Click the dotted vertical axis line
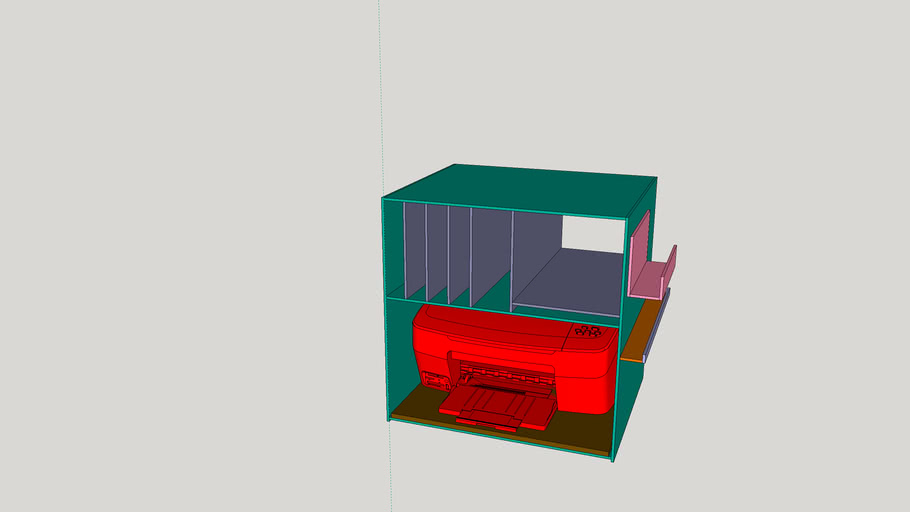The width and height of the screenshot is (910, 512). (x=380, y=100)
